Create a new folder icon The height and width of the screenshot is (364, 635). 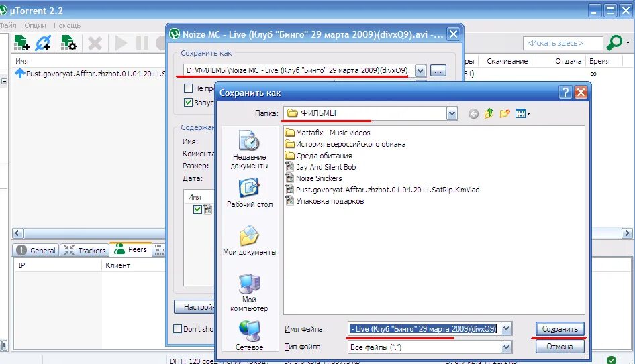[x=505, y=114]
